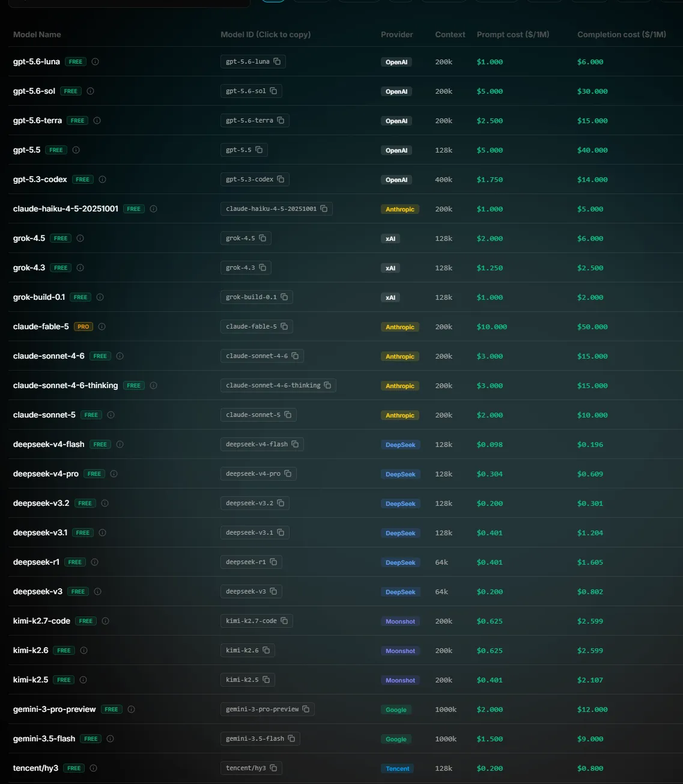Screen dimensions: 683x784
Task: Copy the kimi-k2.6 model ID
Action: tap(247, 651)
